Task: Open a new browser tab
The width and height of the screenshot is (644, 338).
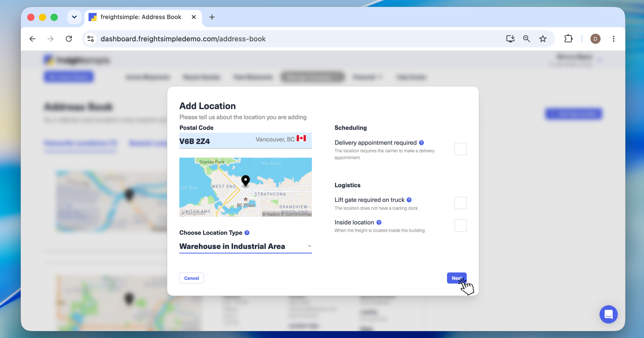Action: point(212,17)
